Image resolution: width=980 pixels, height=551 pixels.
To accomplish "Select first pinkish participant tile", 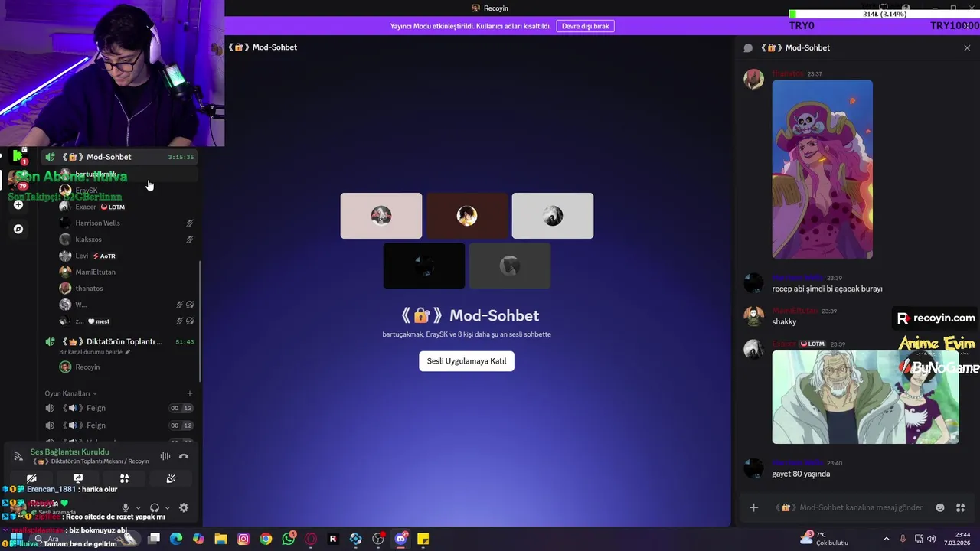I will click(x=381, y=216).
